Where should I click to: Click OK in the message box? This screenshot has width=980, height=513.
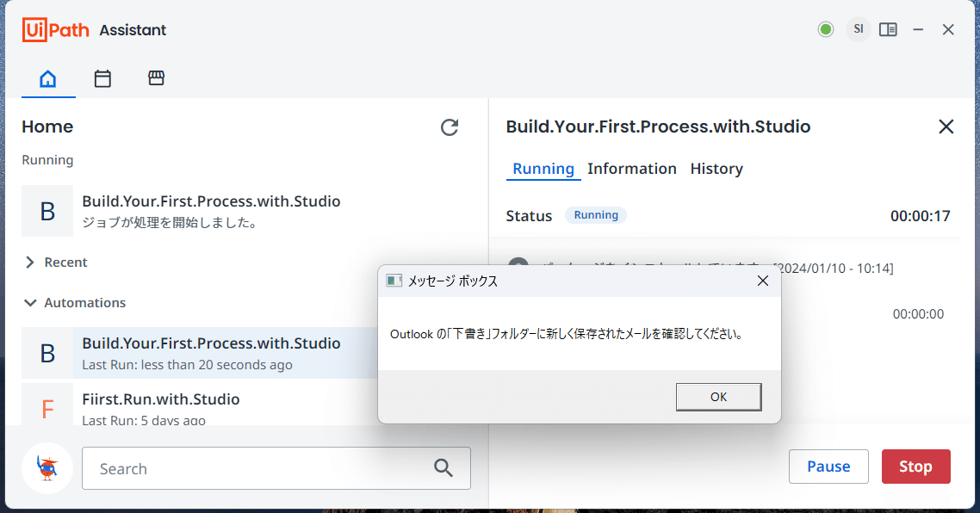click(719, 397)
